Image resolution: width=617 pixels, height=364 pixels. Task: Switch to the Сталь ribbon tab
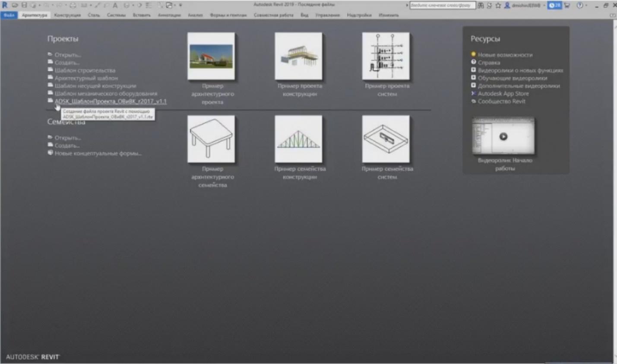pos(94,15)
